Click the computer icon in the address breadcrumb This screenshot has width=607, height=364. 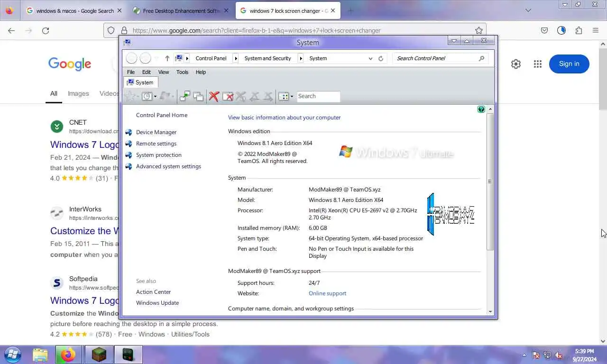179,58
